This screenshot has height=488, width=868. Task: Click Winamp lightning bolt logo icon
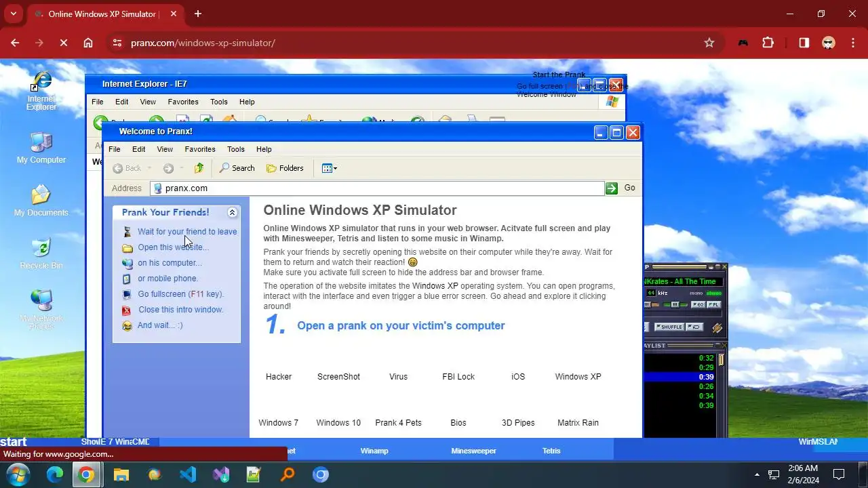pyautogui.click(x=717, y=328)
